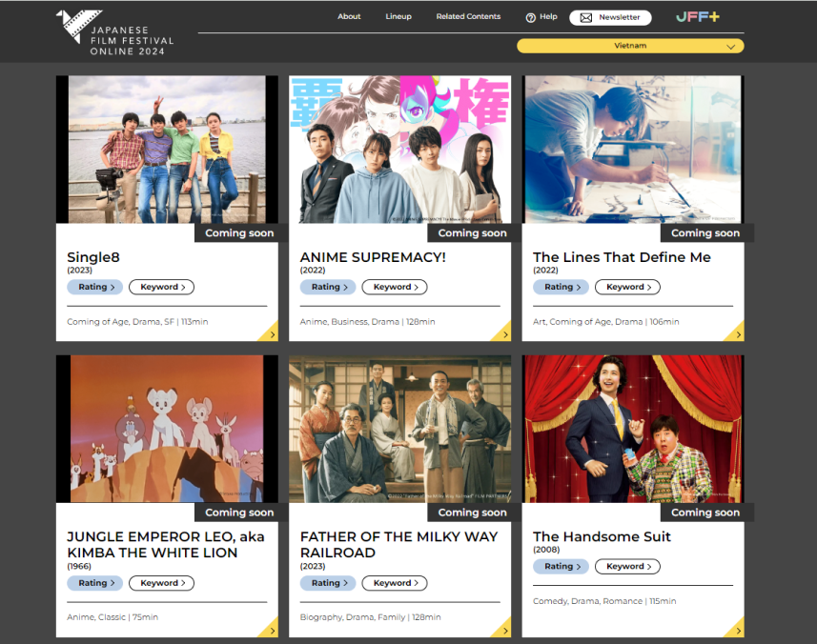
Task: Expand country list using the chevron arrow
Action: (x=731, y=47)
